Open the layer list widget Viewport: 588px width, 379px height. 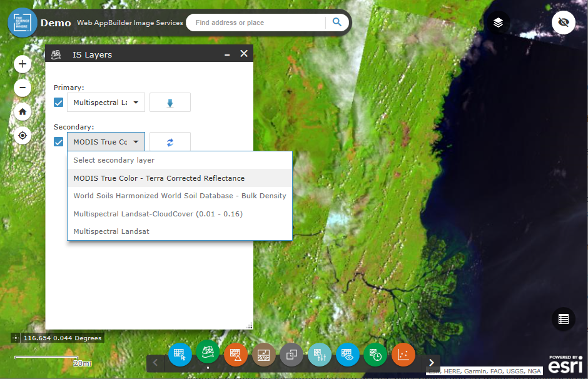pyautogui.click(x=498, y=23)
